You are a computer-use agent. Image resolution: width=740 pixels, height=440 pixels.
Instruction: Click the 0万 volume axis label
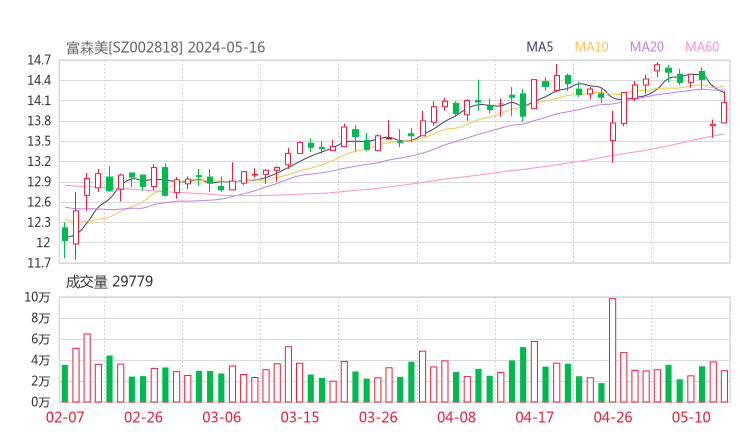(41, 402)
